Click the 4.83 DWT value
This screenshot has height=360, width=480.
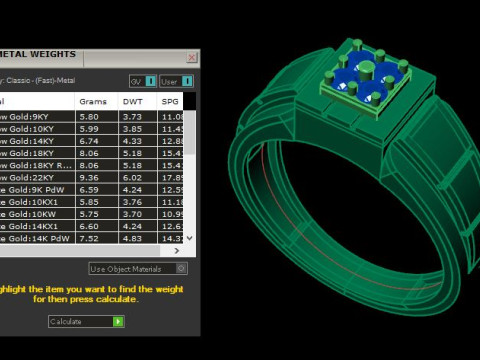(x=132, y=239)
